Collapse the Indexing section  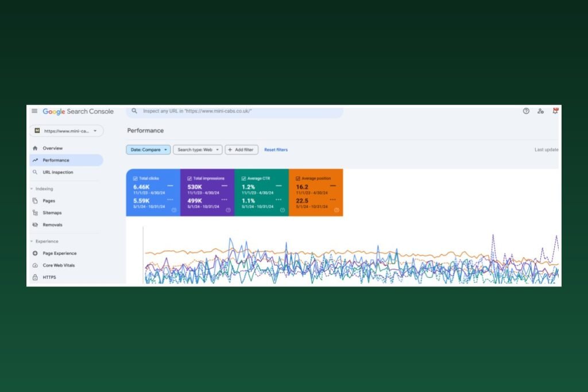tap(32, 188)
